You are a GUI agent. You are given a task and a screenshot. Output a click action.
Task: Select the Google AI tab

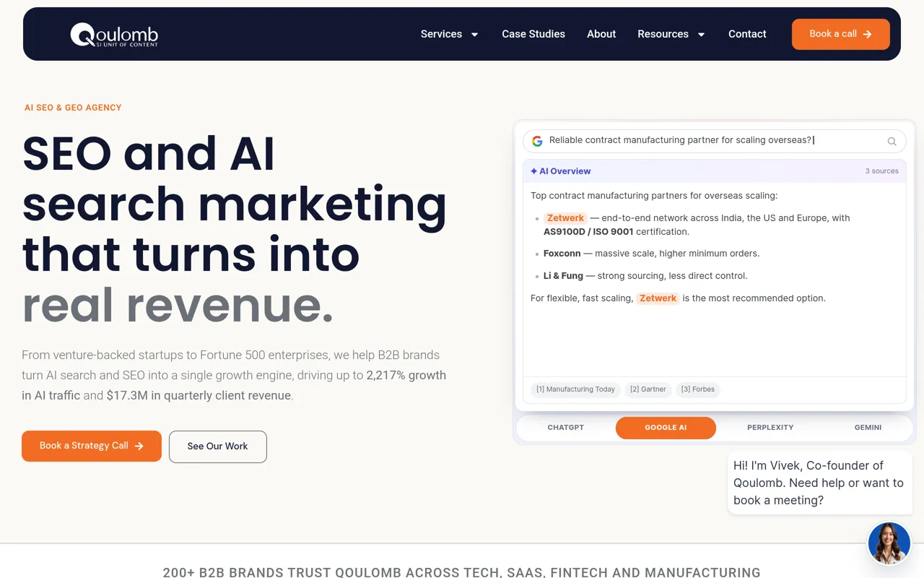pos(666,428)
